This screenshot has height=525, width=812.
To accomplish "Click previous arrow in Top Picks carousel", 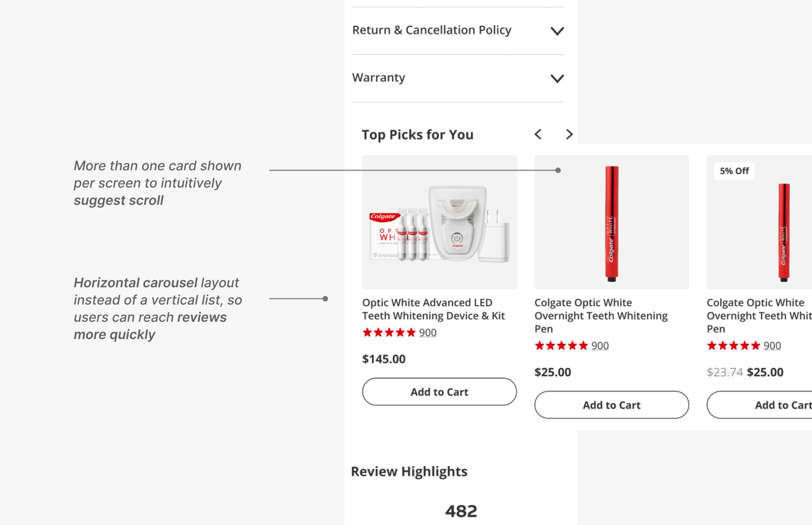I will [x=538, y=134].
